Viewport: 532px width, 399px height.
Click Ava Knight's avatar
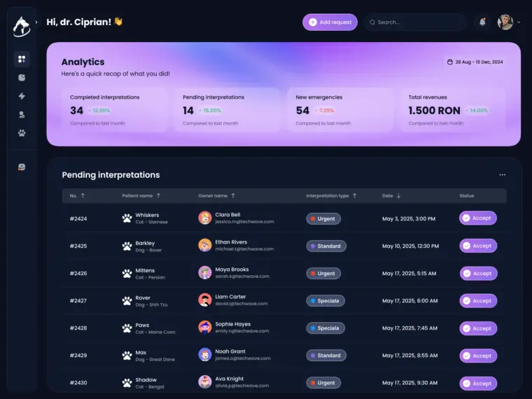205,382
